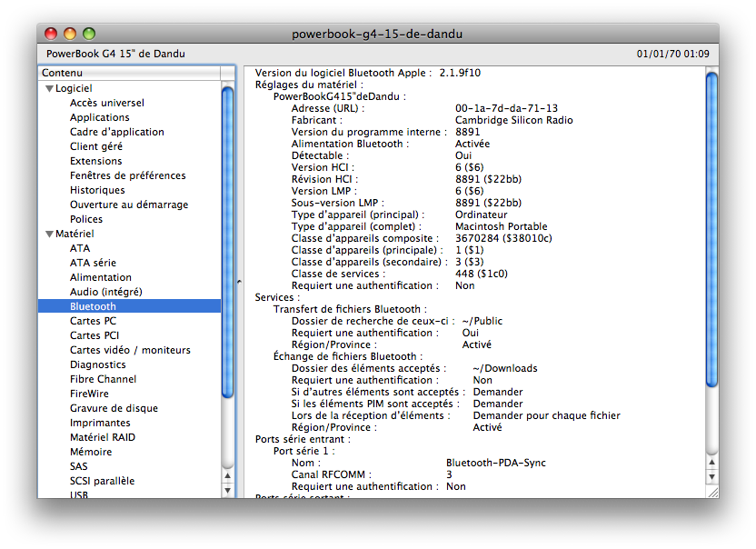
Task: Select ATA hardware entry
Action: (x=80, y=248)
